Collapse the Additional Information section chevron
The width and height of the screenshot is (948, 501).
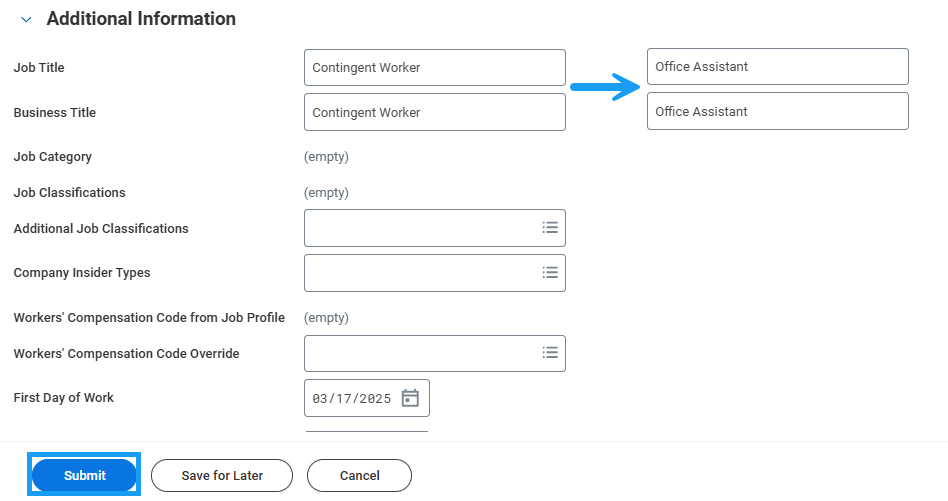pos(26,19)
